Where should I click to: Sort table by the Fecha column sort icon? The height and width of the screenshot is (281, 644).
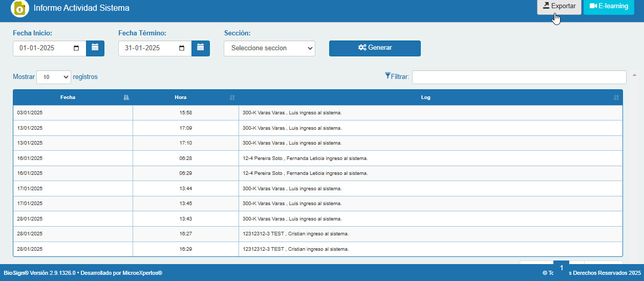pos(126,97)
